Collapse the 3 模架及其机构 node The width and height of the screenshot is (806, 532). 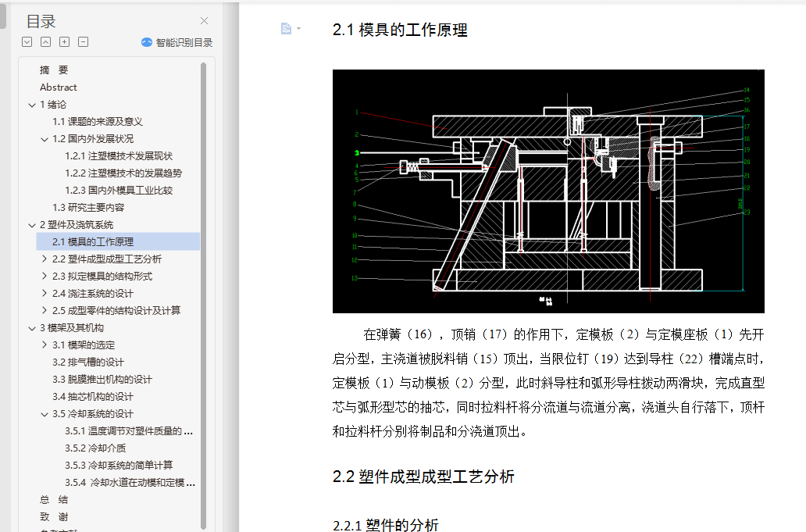32,328
